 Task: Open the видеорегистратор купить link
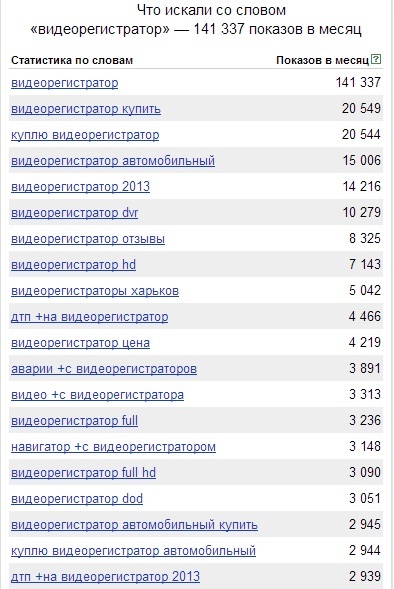[86, 109]
